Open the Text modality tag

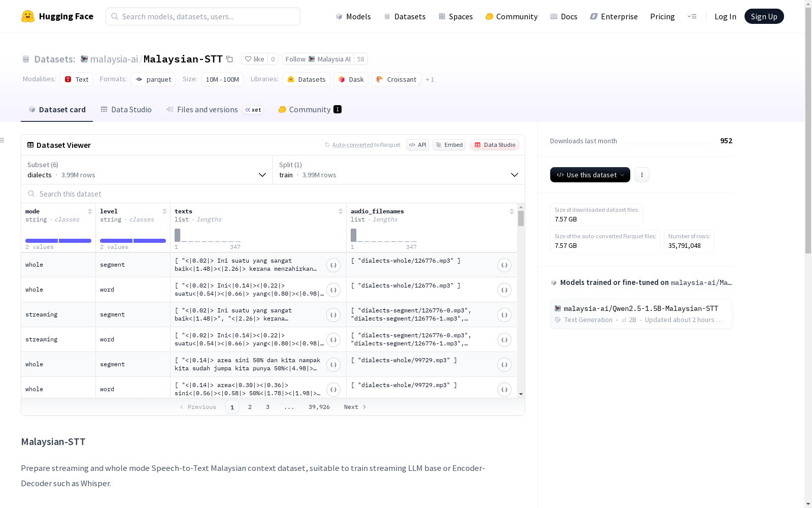pos(77,79)
